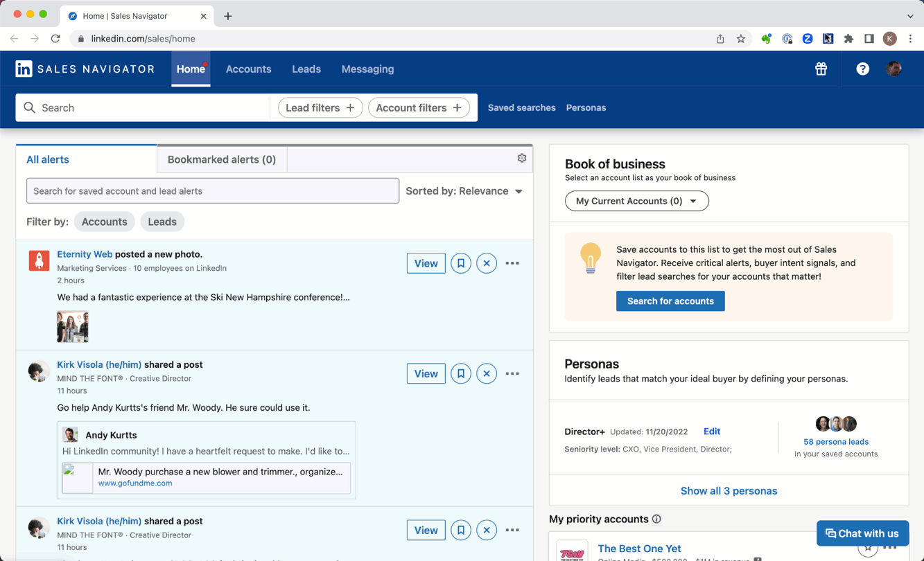The image size is (924, 561).
Task: Open the gift icon in the header
Action: (x=821, y=69)
